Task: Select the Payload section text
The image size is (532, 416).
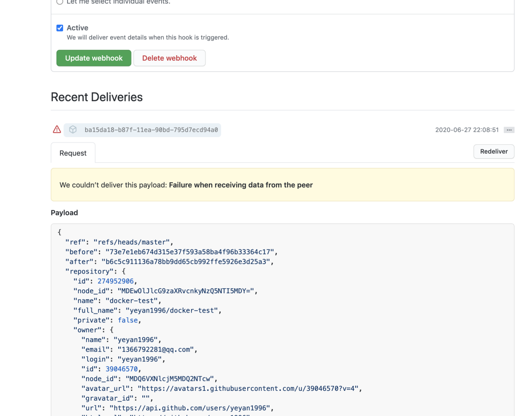Action: pyautogui.click(x=64, y=212)
